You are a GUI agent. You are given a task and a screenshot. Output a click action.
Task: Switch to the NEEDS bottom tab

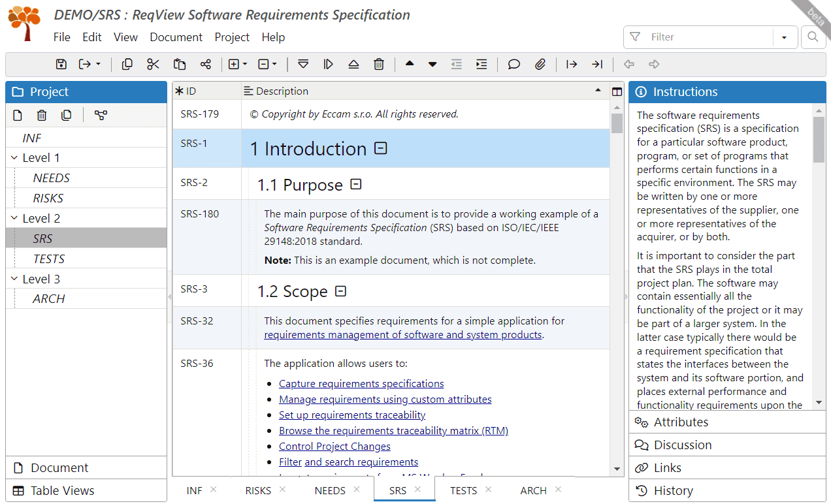coord(330,490)
